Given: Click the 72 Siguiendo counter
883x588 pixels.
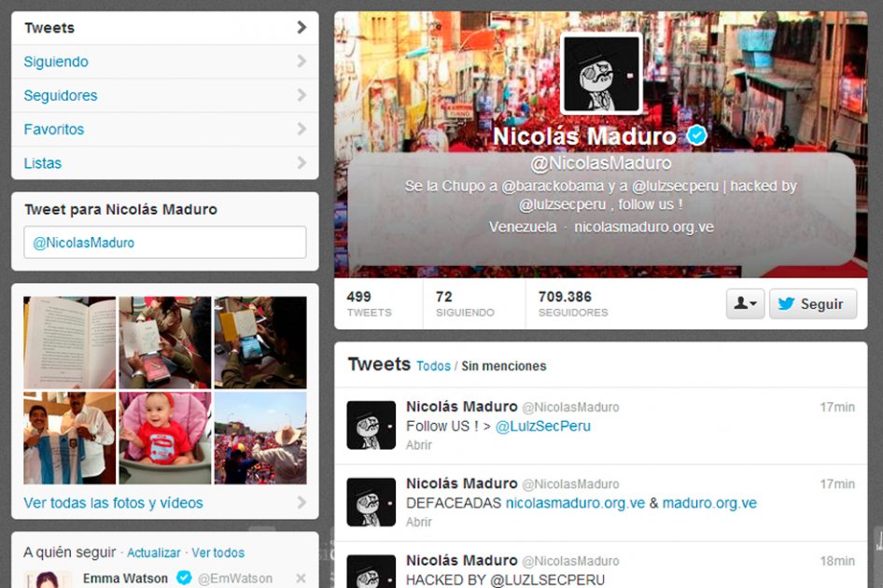Looking at the screenshot, I should [465, 303].
